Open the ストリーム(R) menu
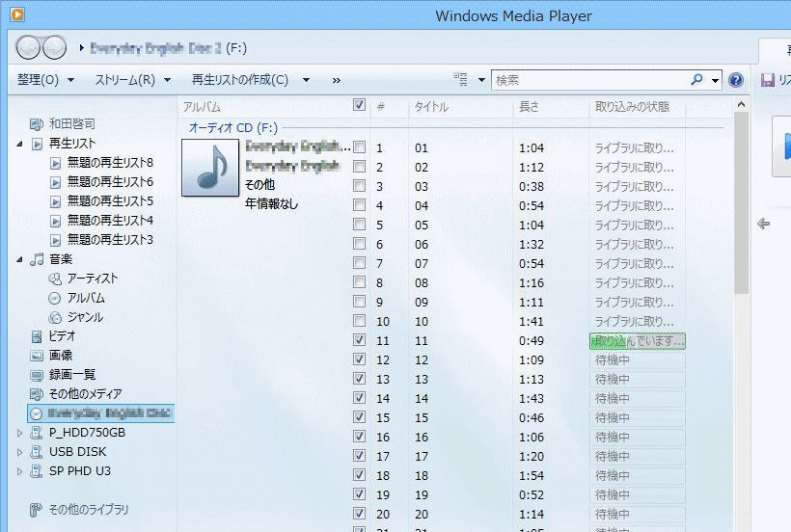 (133, 80)
